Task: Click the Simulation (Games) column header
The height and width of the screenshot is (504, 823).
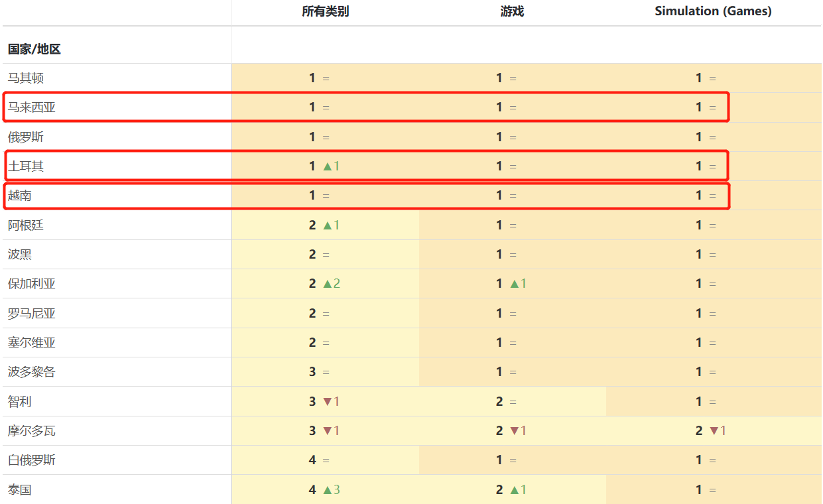Action: pos(713,11)
